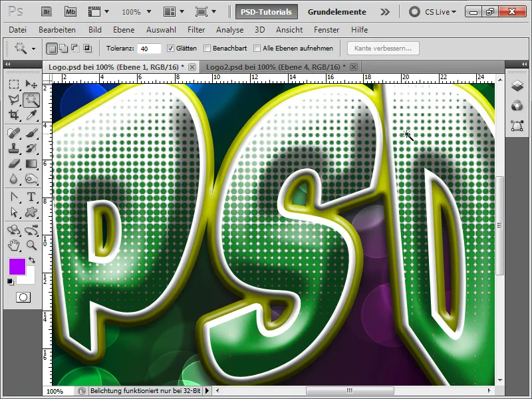Select the Magic Wand tool in toolbox
Image resolution: width=532 pixels, height=399 pixels.
point(31,100)
